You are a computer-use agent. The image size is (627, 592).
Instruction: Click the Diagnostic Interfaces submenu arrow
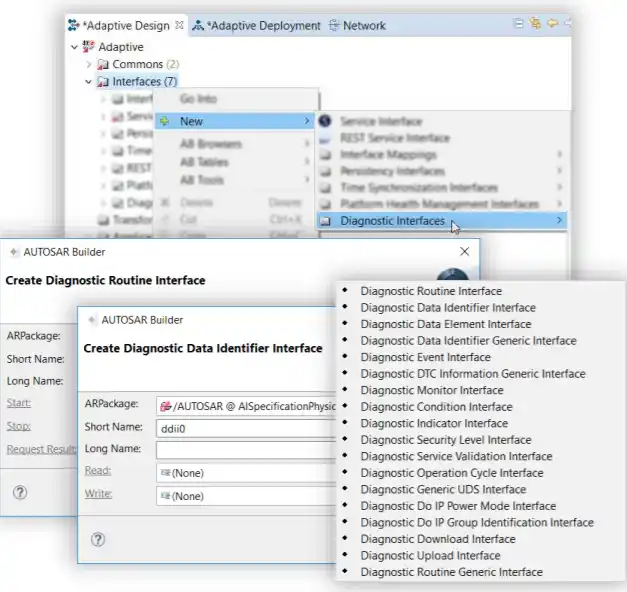pos(559,220)
